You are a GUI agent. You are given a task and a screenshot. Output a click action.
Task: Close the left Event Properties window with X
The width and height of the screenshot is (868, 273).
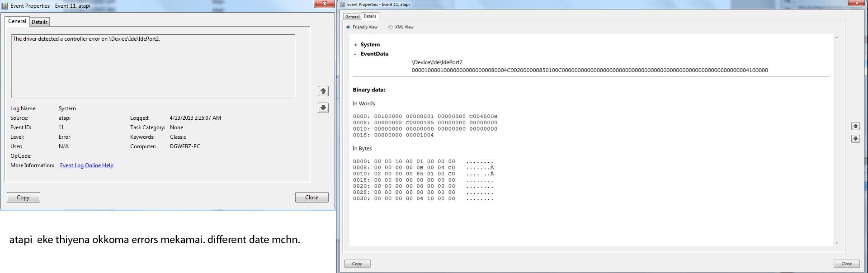click(324, 4)
